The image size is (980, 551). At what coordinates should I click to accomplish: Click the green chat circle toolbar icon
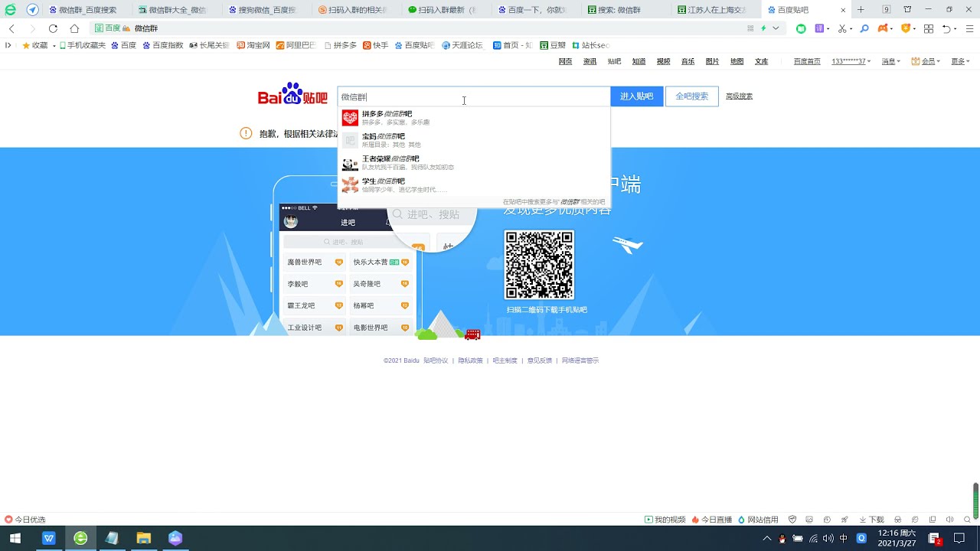801,28
